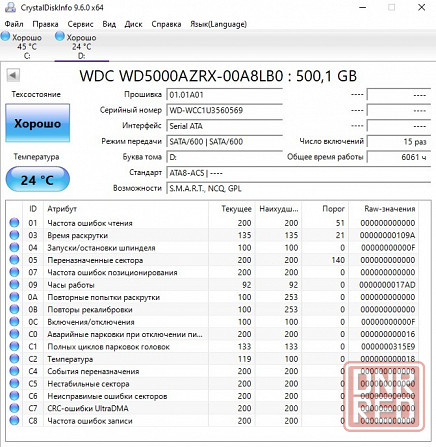Open the Вид menu

point(109,24)
